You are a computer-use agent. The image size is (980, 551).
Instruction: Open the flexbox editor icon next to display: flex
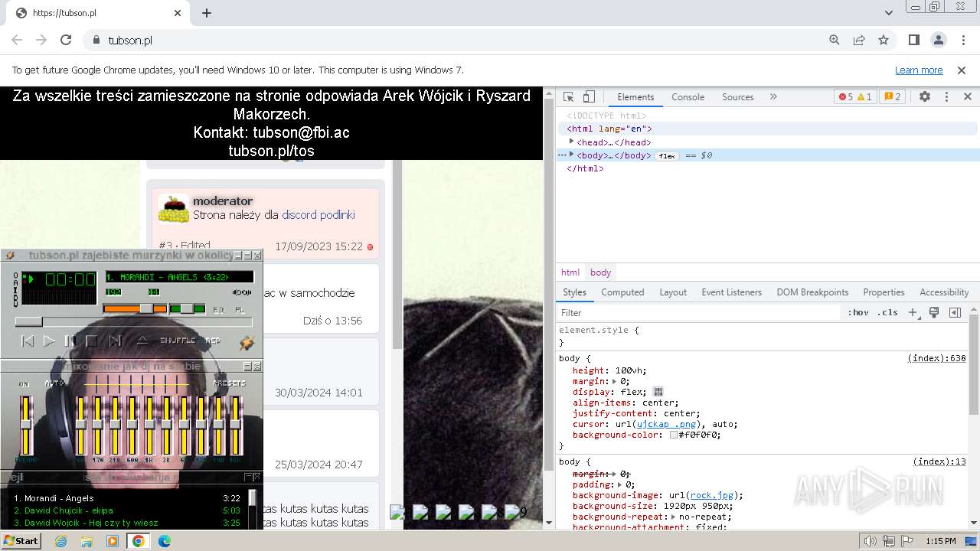tap(658, 392)
